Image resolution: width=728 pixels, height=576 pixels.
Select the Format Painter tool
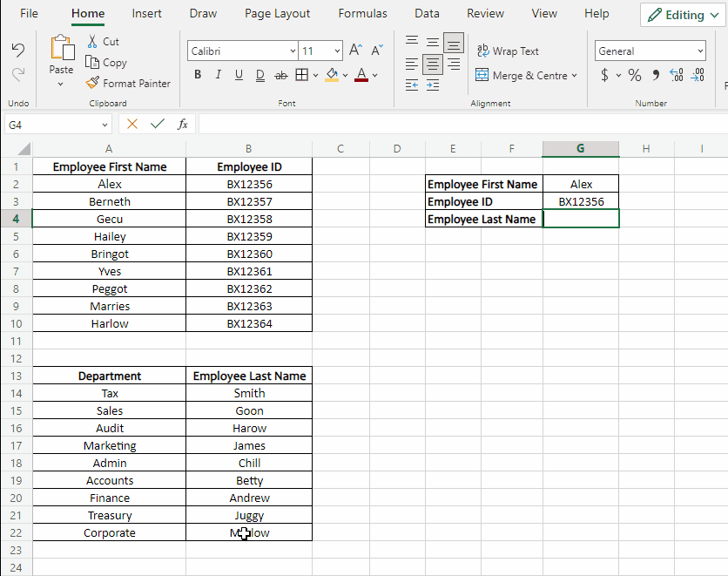[128, 83]
